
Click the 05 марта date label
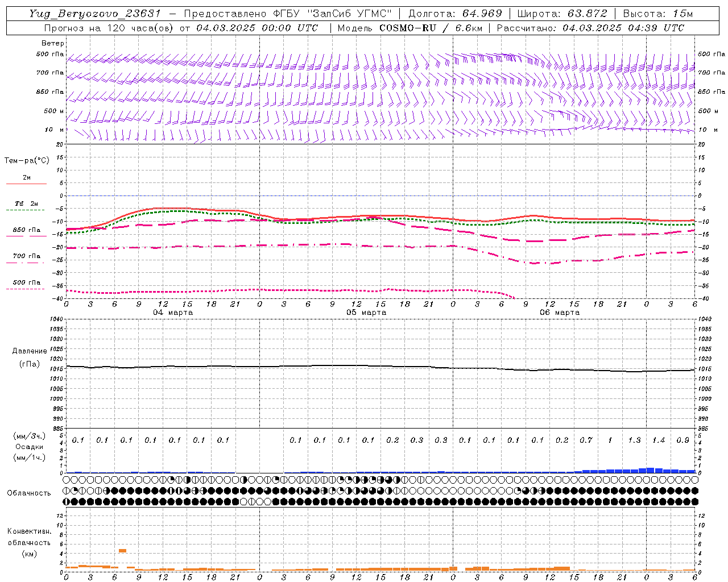click(x=366, y=313)
